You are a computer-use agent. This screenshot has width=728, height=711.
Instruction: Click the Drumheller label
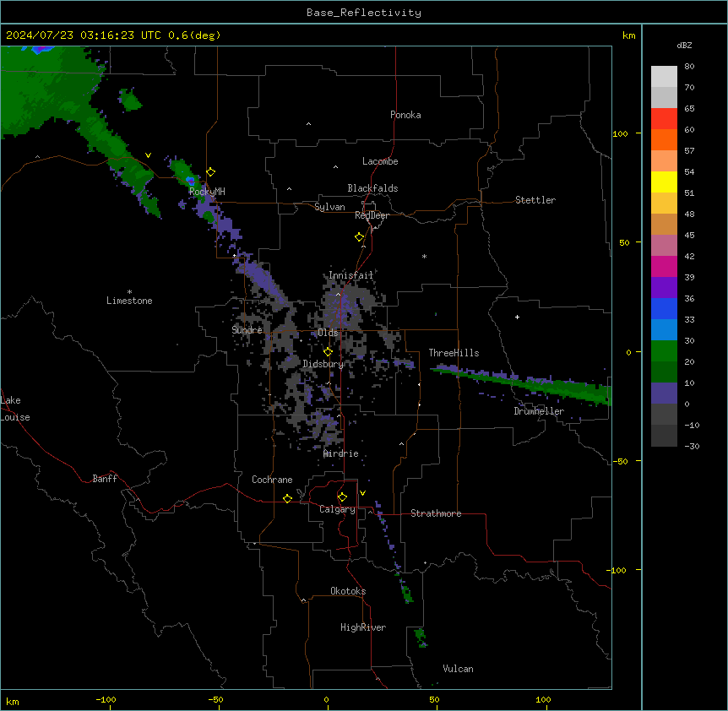tap(539, 411)
